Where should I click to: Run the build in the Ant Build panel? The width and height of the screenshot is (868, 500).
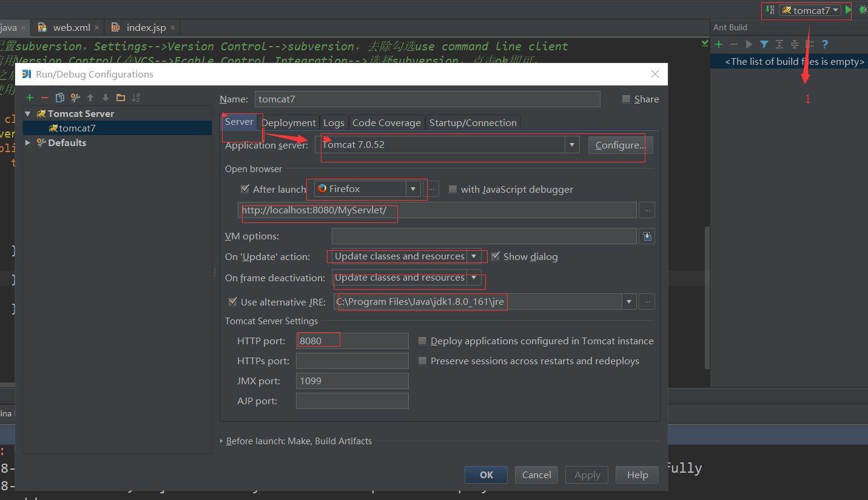pos(749,44)
